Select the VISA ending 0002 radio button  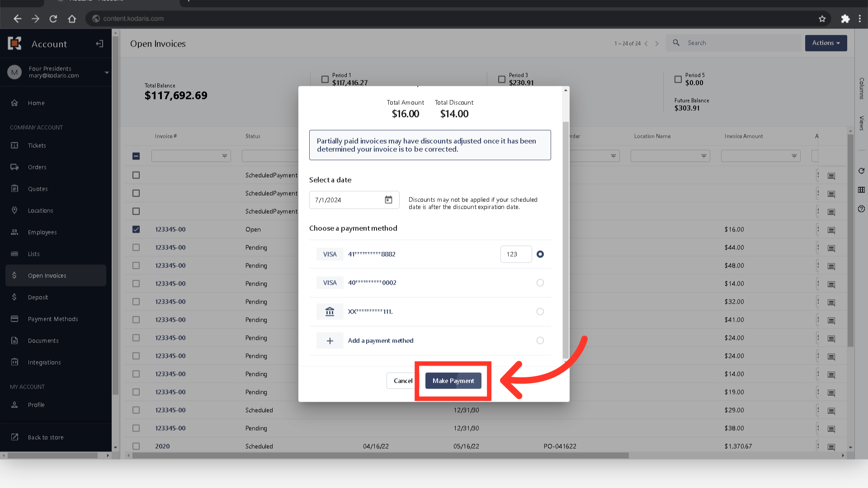pyautogui.click(x=540, y=283)
